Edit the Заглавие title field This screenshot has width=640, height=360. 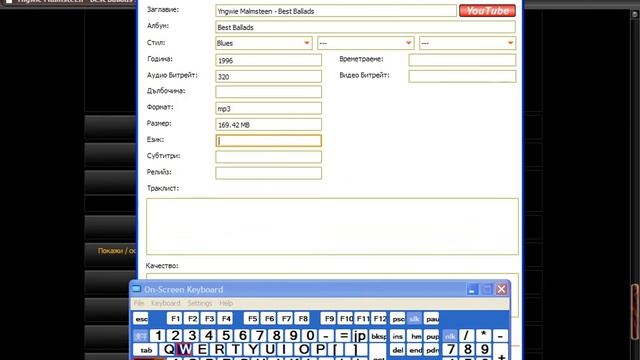click(x=336, y=11)
